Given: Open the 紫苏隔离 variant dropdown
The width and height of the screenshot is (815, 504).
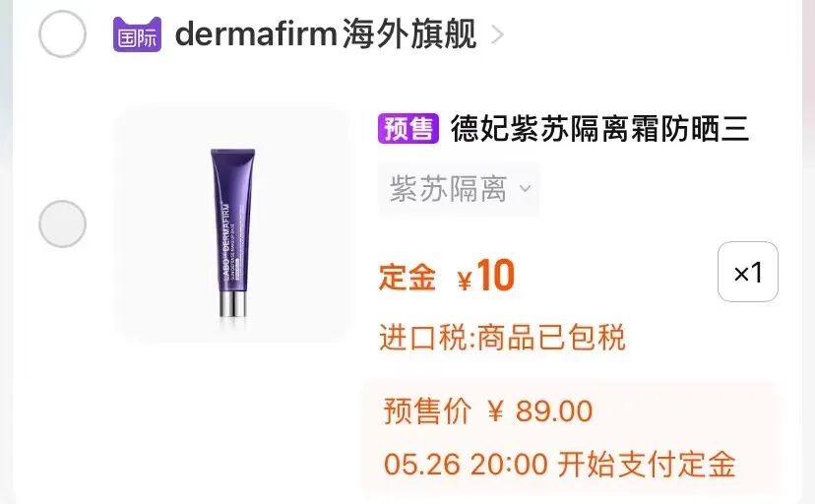Looking at the screenshot, I should point(459,189).
